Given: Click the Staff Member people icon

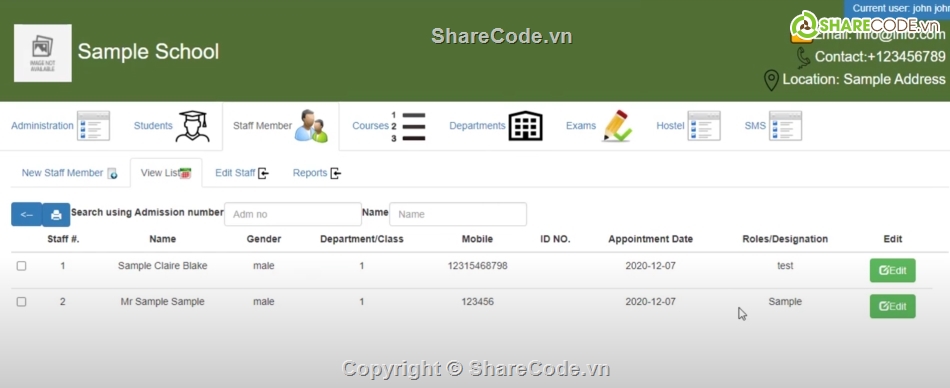Looking at the screenshot, I should coord(311,126).
